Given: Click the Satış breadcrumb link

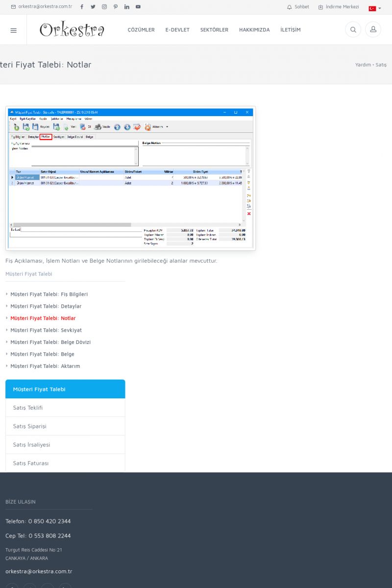Looking at the screenshot, I should (x=381, y=65).
